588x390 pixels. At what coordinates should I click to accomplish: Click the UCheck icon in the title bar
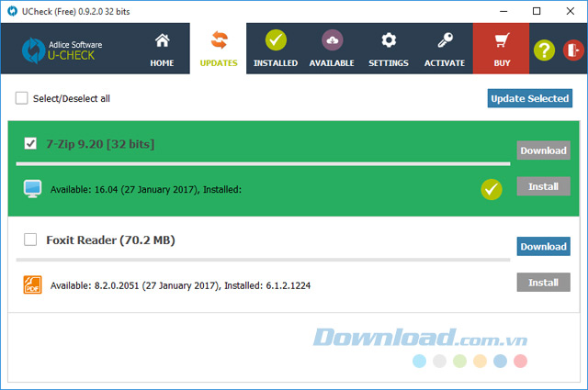point(12,11)
